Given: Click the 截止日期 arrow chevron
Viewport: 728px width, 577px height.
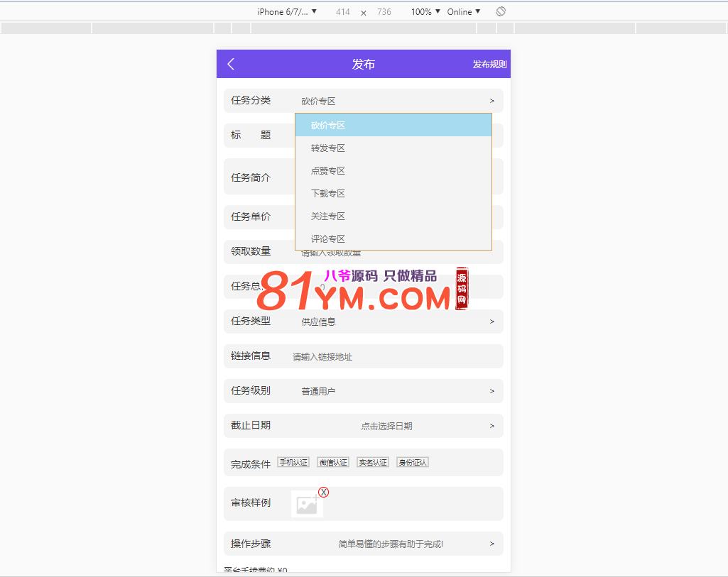Looking at the screenshot, I should 492,426.
